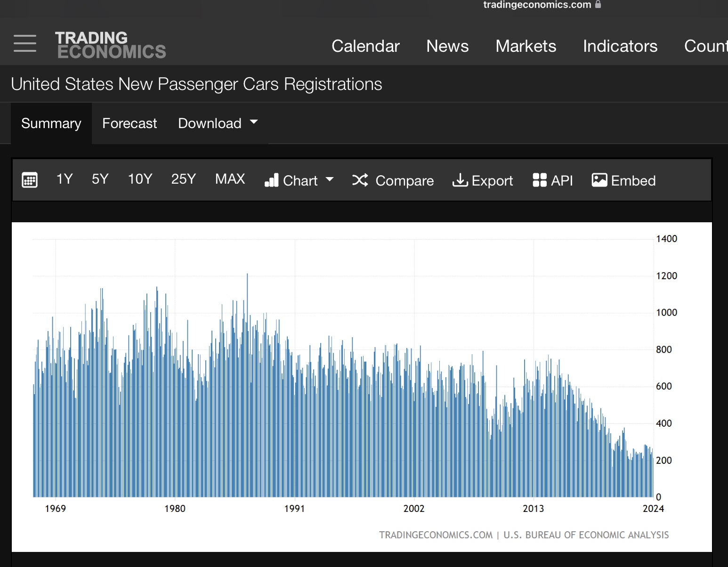
Task: Click the 1200 y-axis value
Action: [x=667, y=276]
